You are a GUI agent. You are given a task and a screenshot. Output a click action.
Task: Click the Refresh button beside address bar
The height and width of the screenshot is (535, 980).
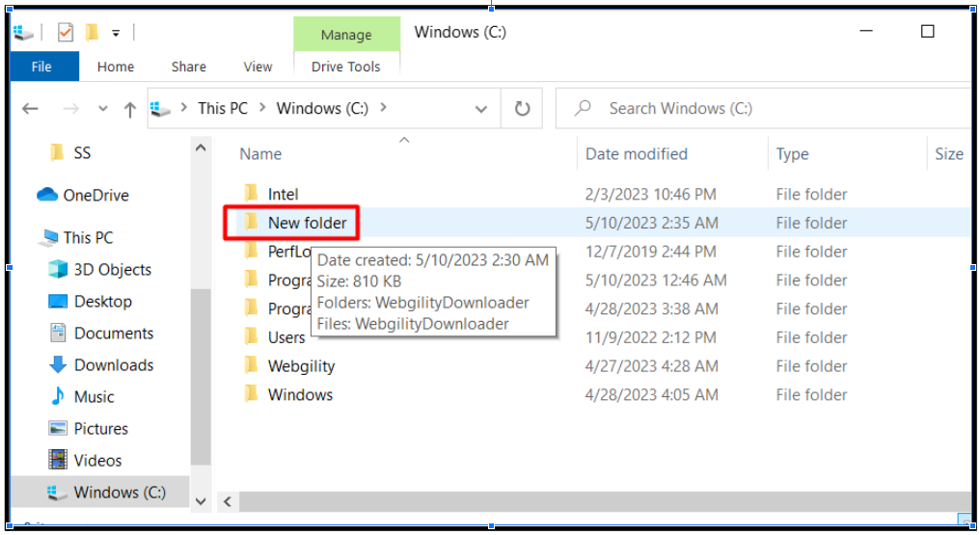coord(522,109)
